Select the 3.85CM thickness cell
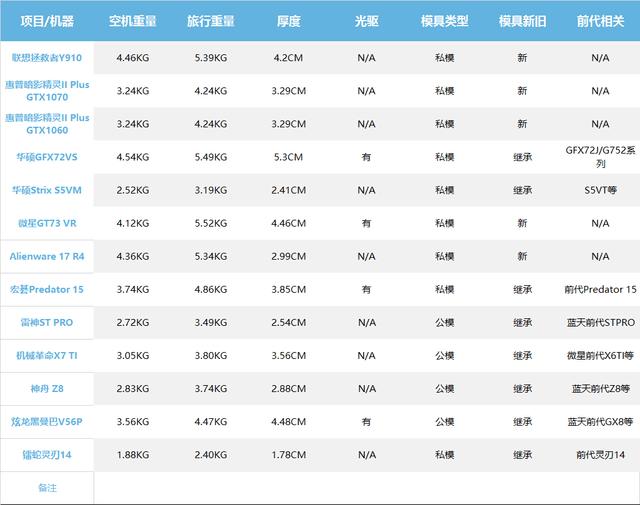 click(289, 289)
